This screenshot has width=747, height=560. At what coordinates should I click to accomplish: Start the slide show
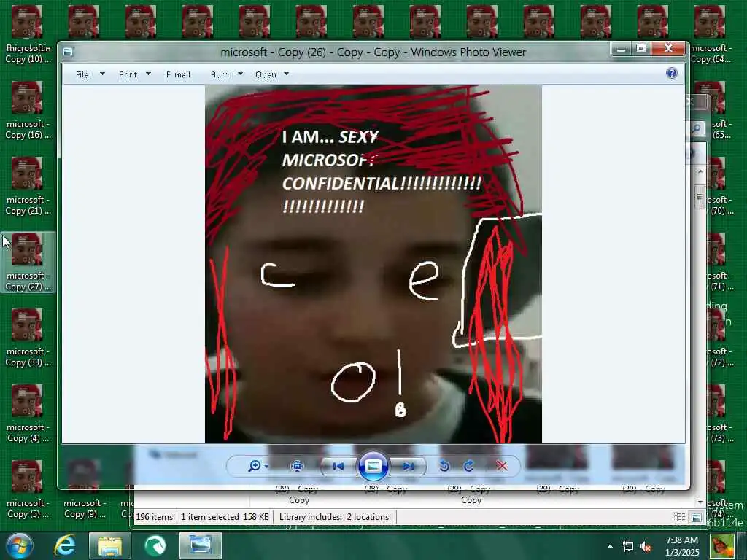tap(373, 466)
